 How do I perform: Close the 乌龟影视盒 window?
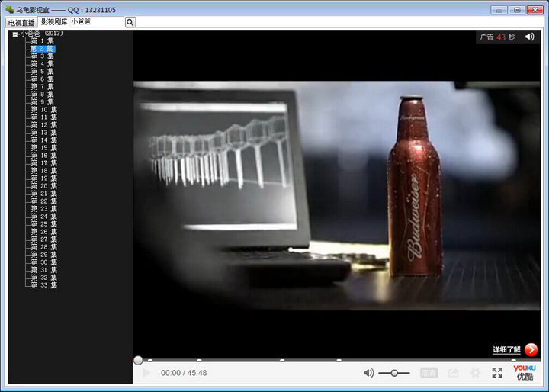[535, 10]
